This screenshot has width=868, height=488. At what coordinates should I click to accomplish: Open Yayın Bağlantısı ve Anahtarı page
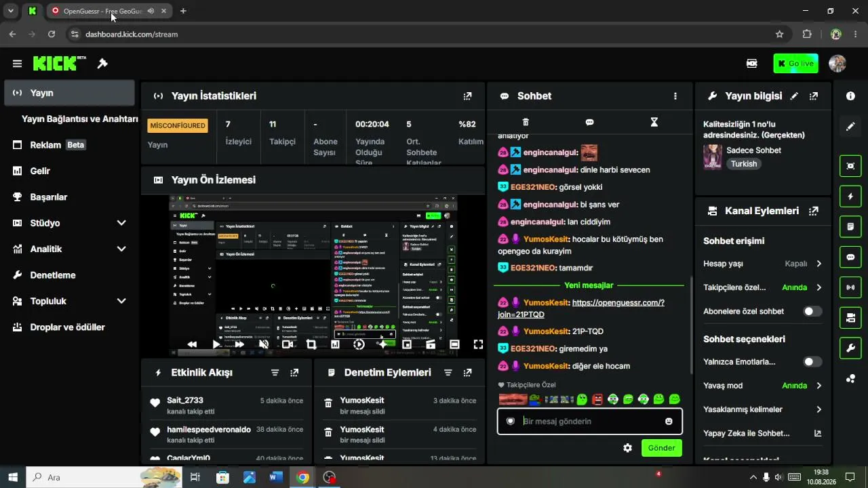click(x=79, y=119)
